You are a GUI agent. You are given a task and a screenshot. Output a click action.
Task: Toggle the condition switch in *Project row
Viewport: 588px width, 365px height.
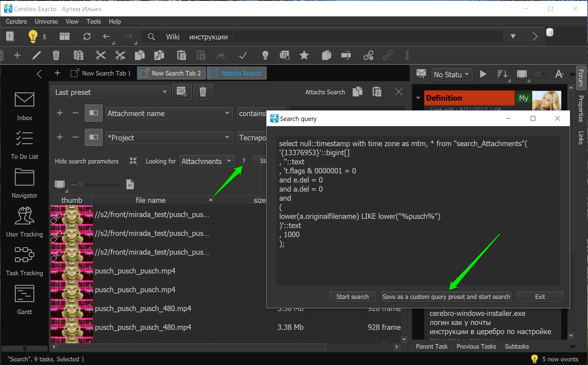click(x=94, y=137)
